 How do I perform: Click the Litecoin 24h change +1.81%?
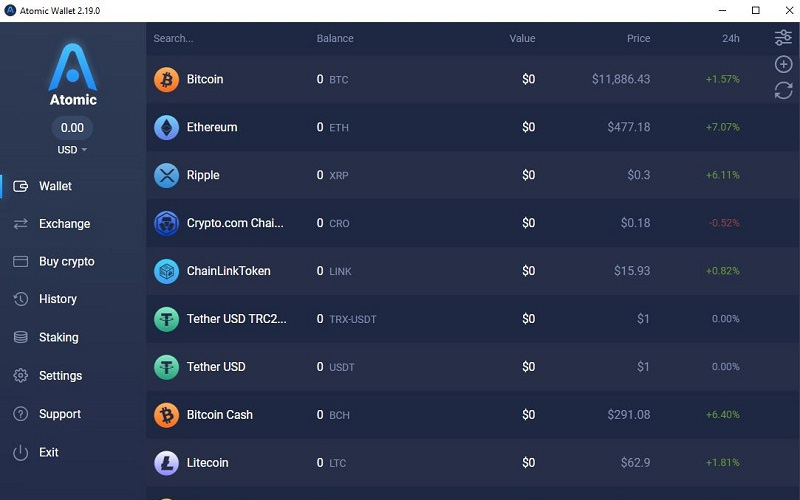(x=722, y=463)
